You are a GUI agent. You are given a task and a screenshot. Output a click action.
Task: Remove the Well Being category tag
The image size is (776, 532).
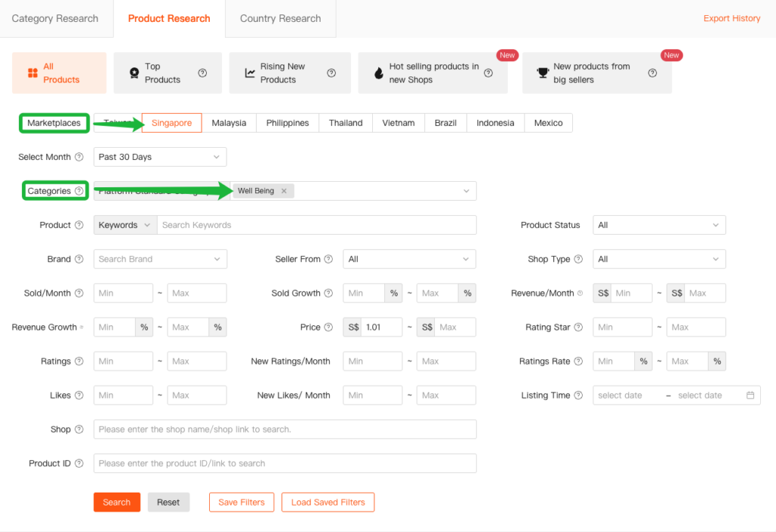284,191
